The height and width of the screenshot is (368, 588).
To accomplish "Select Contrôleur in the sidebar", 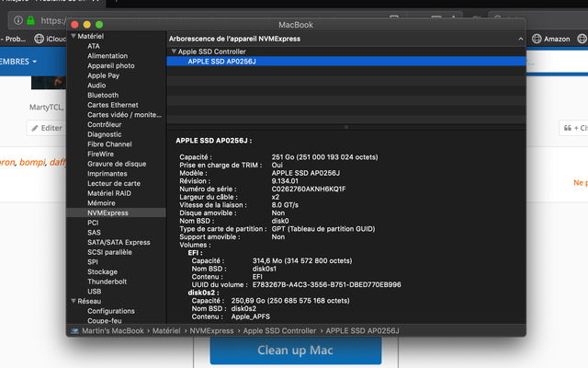I will 105,124.
